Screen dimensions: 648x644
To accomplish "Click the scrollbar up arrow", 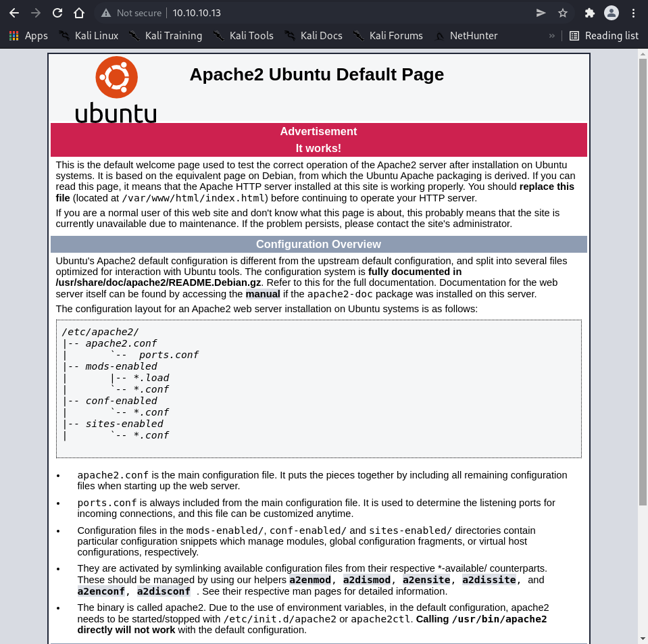I will tap(643, 54).
